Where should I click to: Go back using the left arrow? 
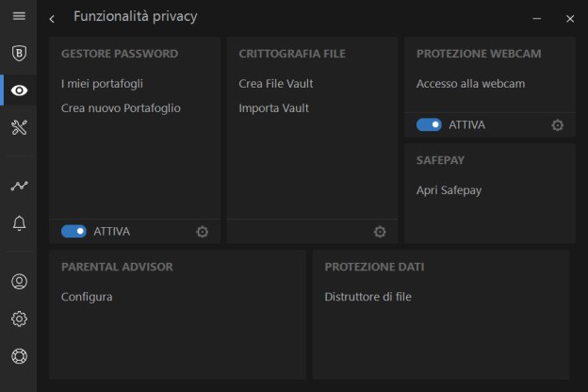pyautogui.click(x=52, y=19)
